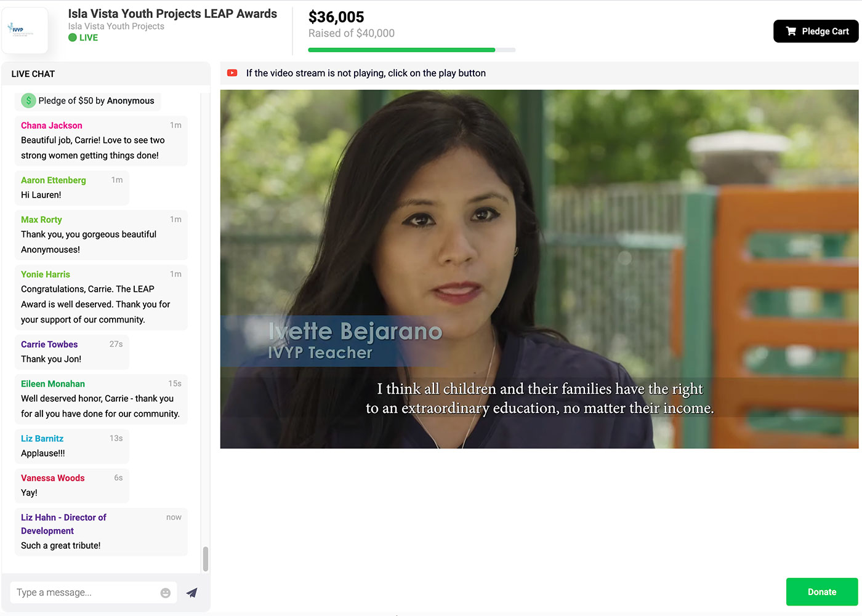Click the shopping cart icon in Pledge Cart
The height and width of the screenshot is (616, 862).
[x=791, y=31]
